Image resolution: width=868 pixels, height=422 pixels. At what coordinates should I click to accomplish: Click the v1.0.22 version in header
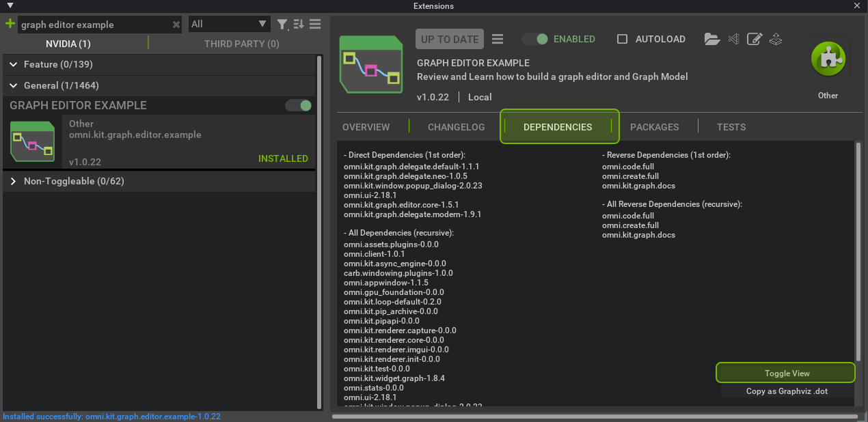click(x=433, y=97)
